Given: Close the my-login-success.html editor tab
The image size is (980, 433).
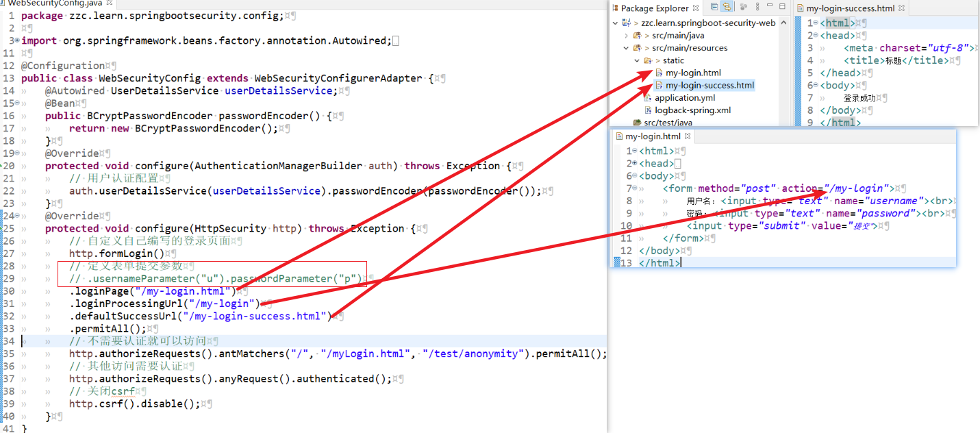Looking at the screenshot, I should pos(901,8).
